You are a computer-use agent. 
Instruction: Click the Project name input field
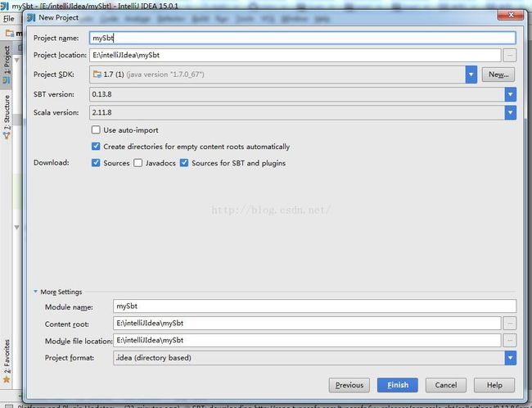click(303, 38)
